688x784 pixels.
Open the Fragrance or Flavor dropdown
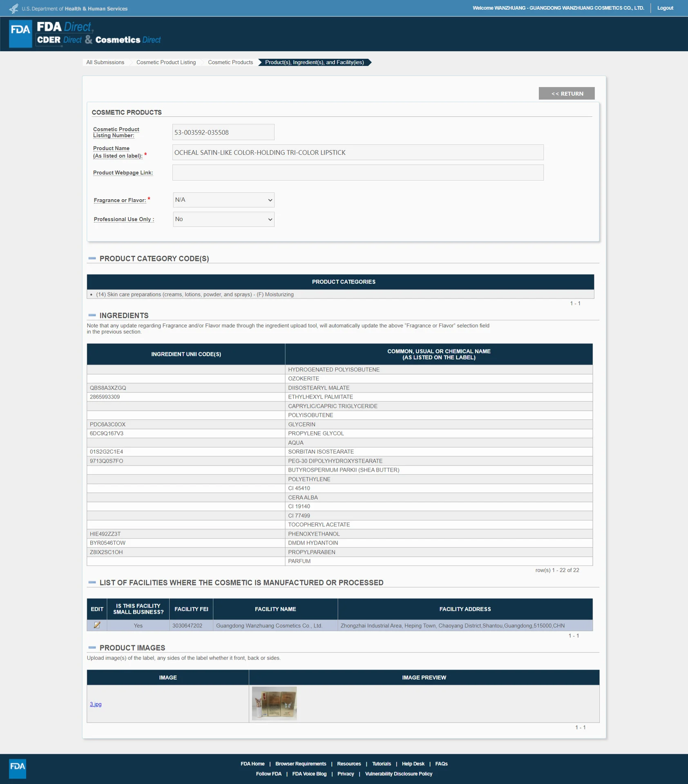click(223, 200)
